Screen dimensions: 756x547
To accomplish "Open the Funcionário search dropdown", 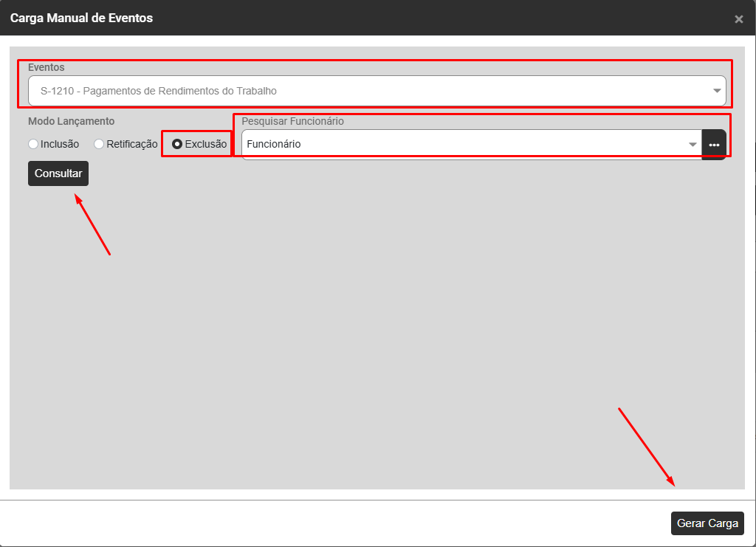I will [x=472, y=144].
